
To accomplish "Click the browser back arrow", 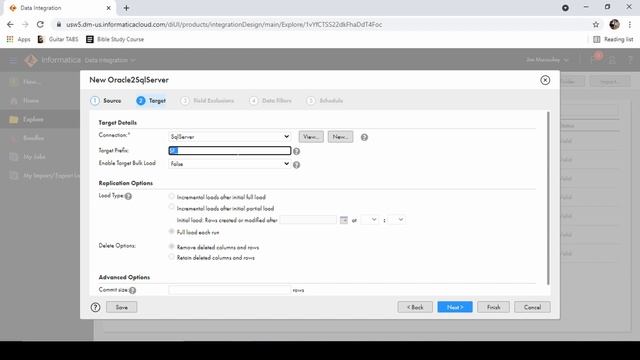I will pos(10,24).
